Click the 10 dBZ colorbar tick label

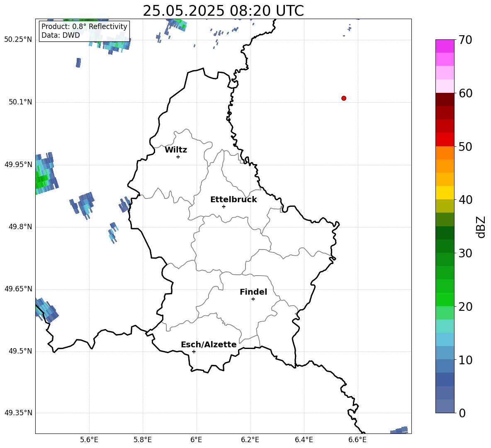(x=465, y=360)
